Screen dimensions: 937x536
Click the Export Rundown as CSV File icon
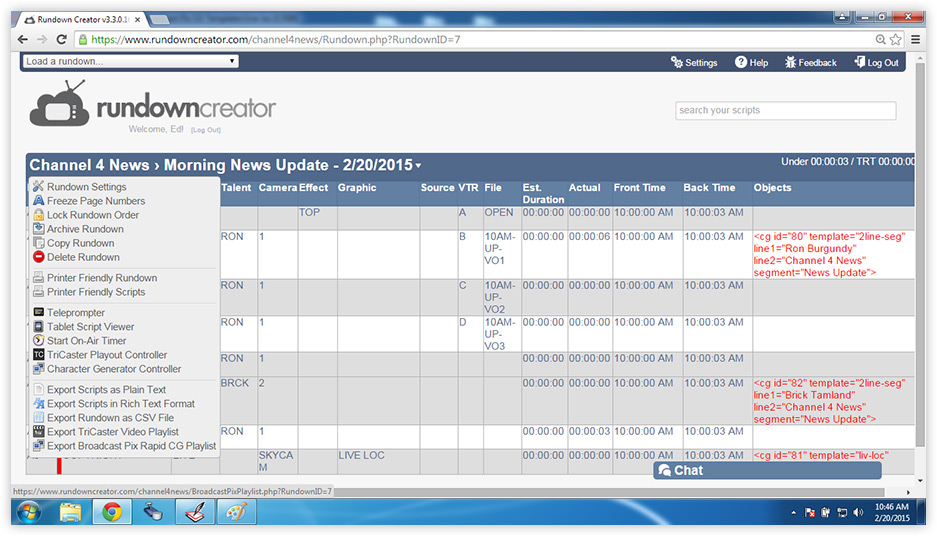pos(38,418)
